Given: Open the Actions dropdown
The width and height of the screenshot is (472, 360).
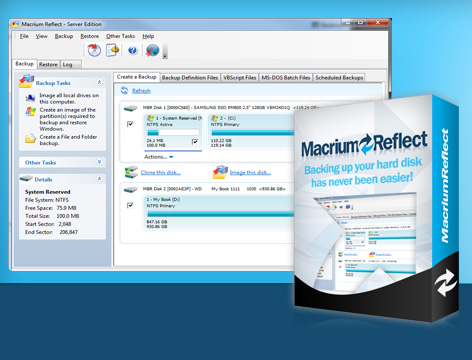Looking at the screenshot, I should coord(159,157).
